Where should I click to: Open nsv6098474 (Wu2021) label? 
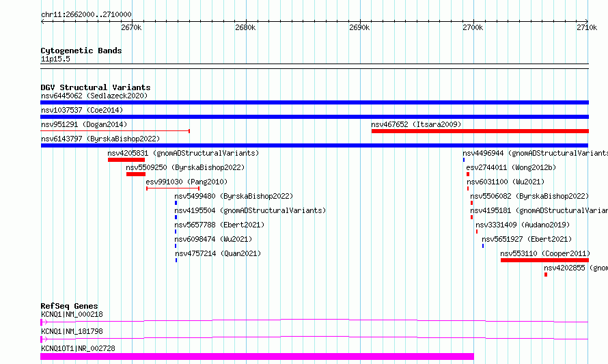[x=213, y=239]
